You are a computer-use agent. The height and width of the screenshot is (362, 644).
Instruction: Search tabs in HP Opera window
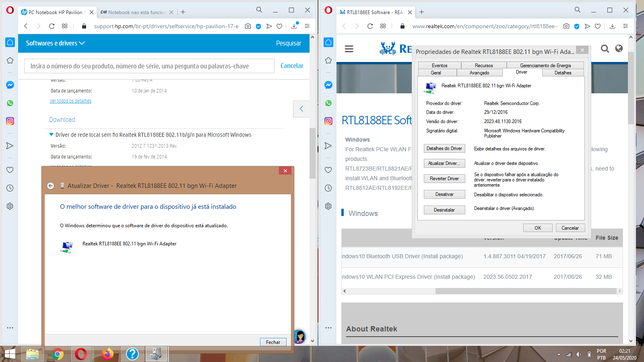[x=259, y=10]
